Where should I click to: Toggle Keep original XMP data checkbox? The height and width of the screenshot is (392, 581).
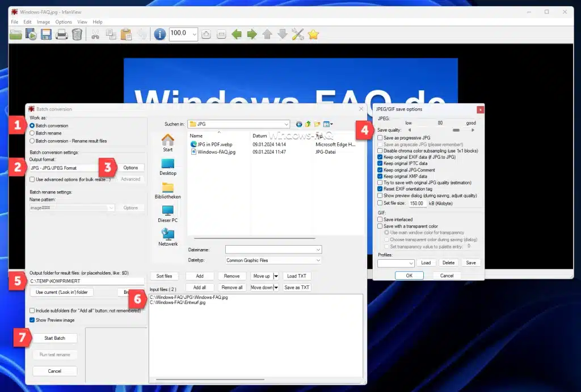click(380, 176)
